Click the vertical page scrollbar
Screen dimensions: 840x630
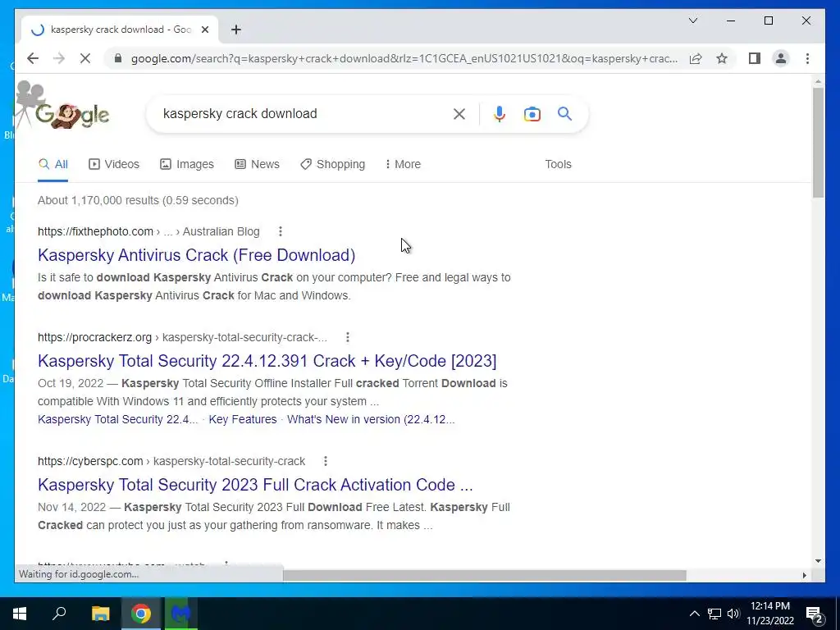pyautogui.click(x=818, y=322)
